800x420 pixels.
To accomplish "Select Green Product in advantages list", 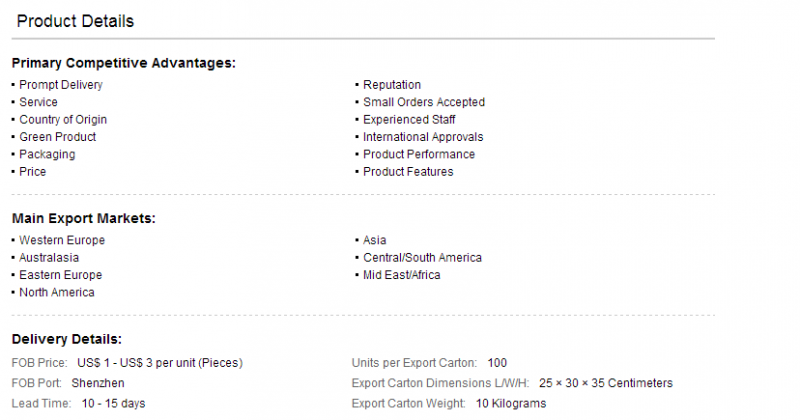I will 58,137.
